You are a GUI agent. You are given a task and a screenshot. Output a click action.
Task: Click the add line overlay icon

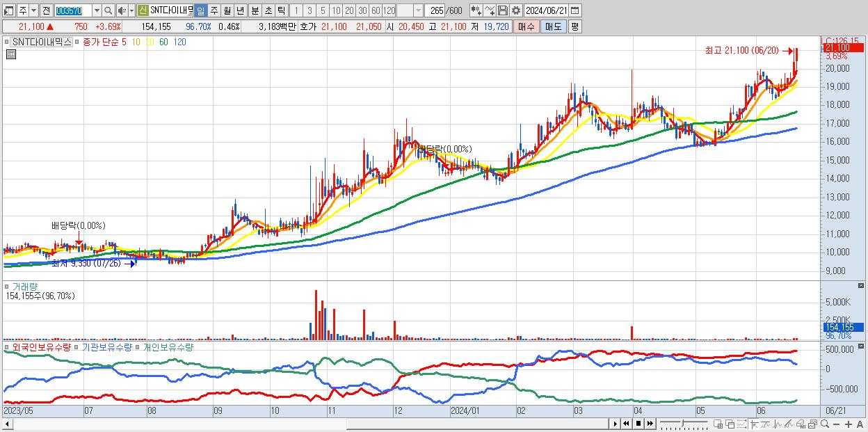[x=490, y=10]
